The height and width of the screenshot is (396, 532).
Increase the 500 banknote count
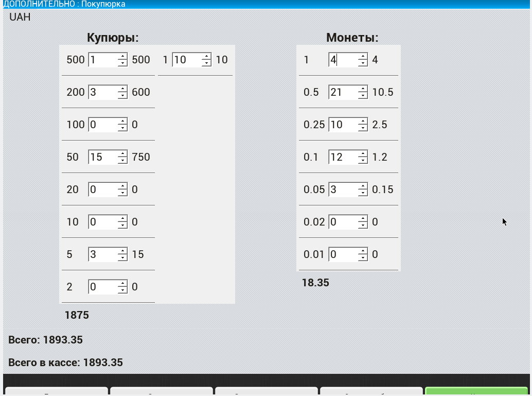tap(122, 56)
